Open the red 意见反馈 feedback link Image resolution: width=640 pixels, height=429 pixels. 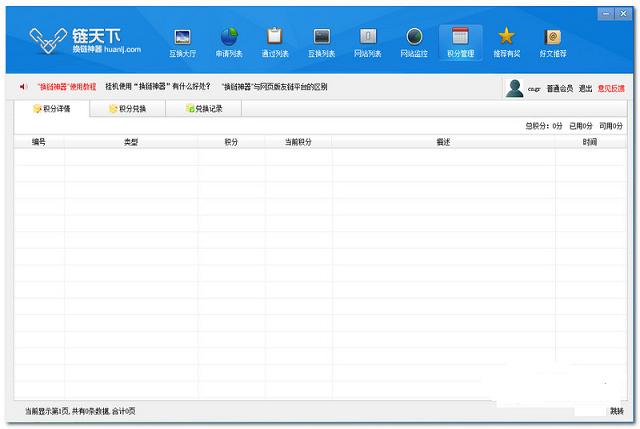point(611,88)
